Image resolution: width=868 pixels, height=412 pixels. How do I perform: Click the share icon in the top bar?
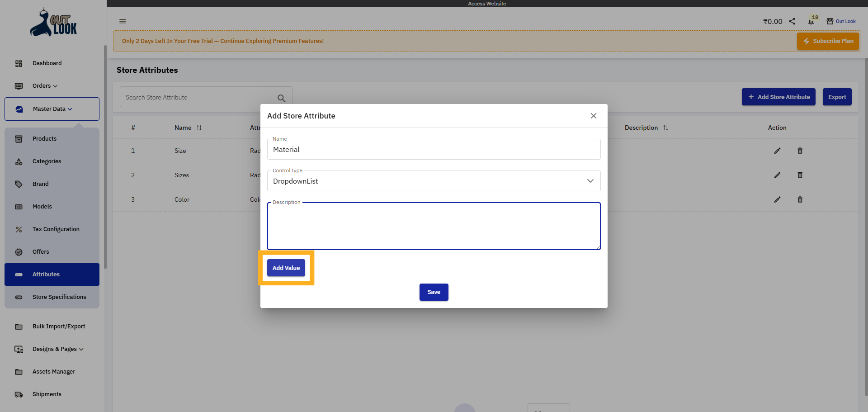(792, 21)
